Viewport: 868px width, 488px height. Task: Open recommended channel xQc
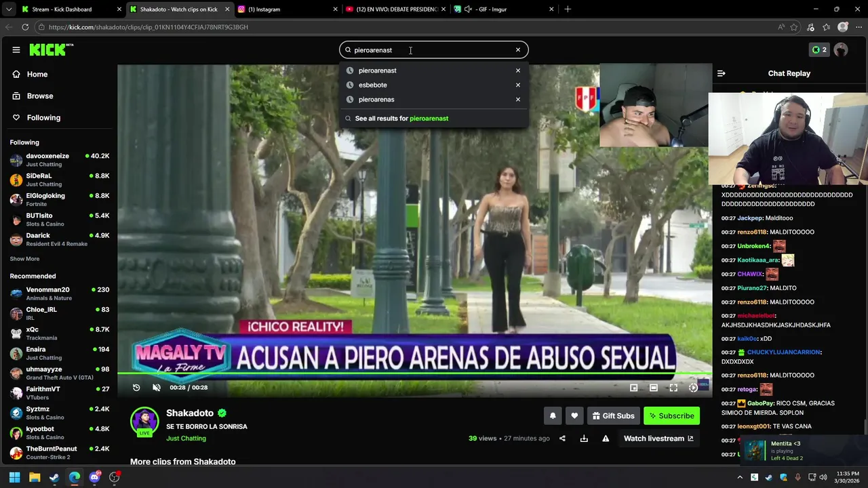(x=59, y=333)
